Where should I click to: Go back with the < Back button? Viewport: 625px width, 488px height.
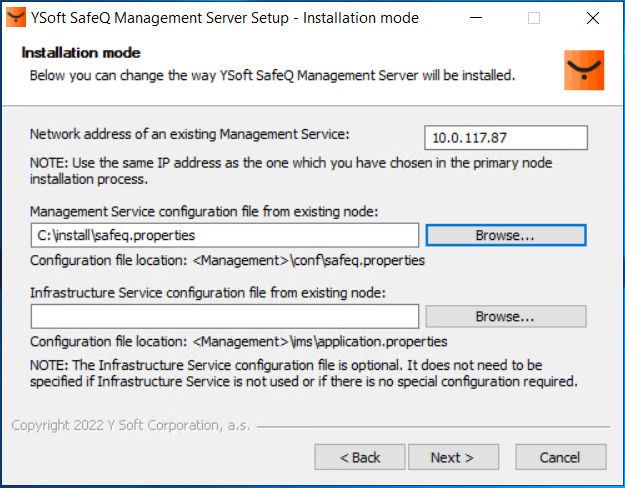[360, 457]
